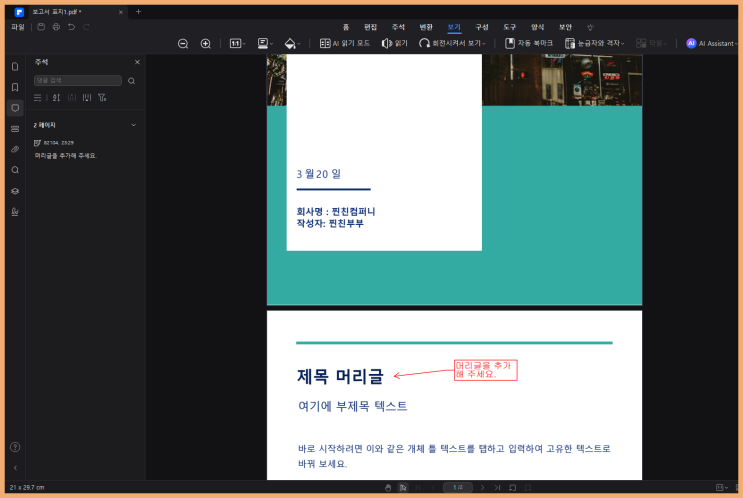Collapse the 2 페이지 comment group
The image size is (743, 498).
point(133,125)
